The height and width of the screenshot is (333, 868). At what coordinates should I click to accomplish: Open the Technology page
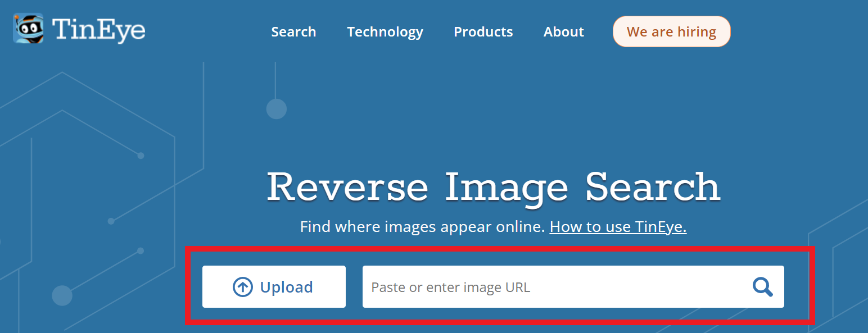(385, 32)
